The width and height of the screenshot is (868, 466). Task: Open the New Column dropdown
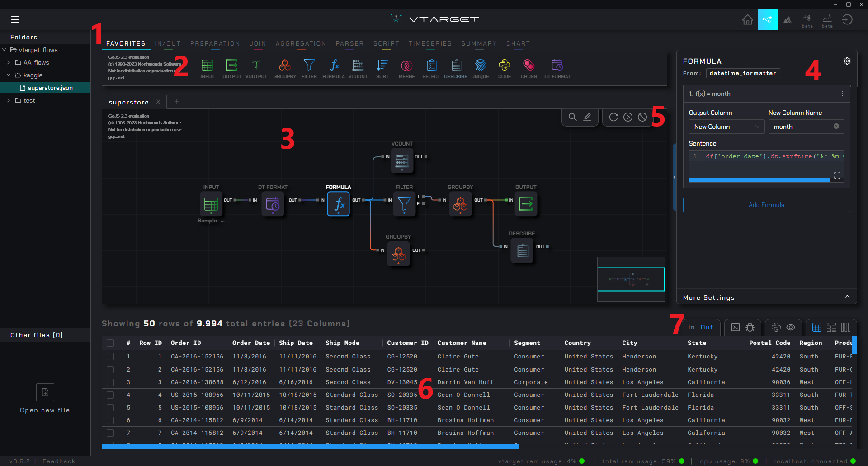coord(726,127)
